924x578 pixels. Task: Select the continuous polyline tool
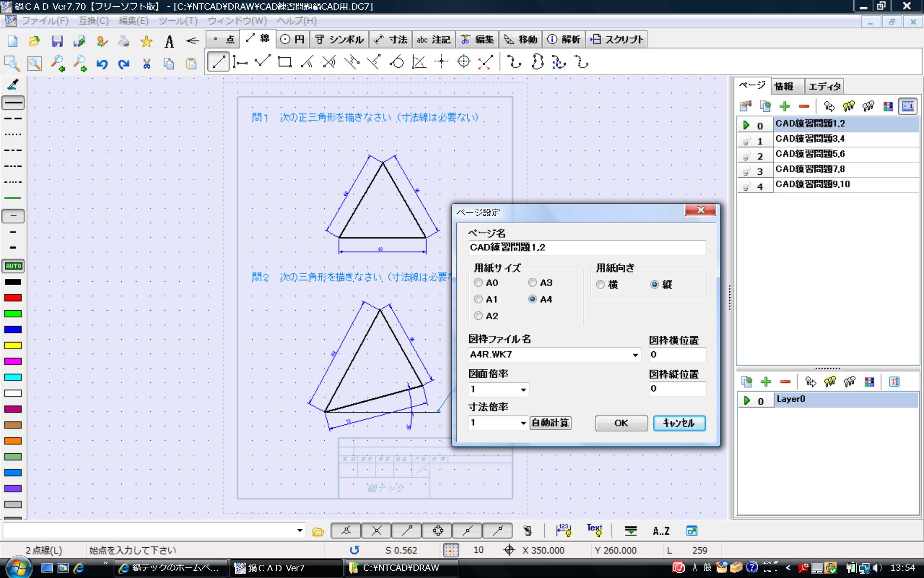[262, 61]
